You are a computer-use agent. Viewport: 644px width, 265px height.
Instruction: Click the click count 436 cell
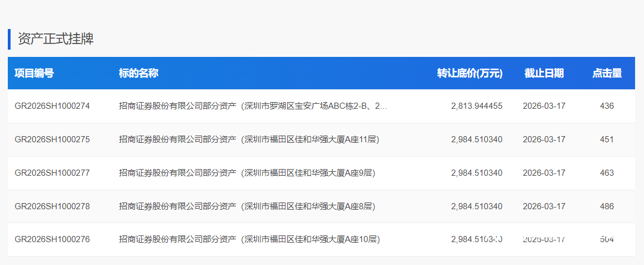click(x=607, y=106)
